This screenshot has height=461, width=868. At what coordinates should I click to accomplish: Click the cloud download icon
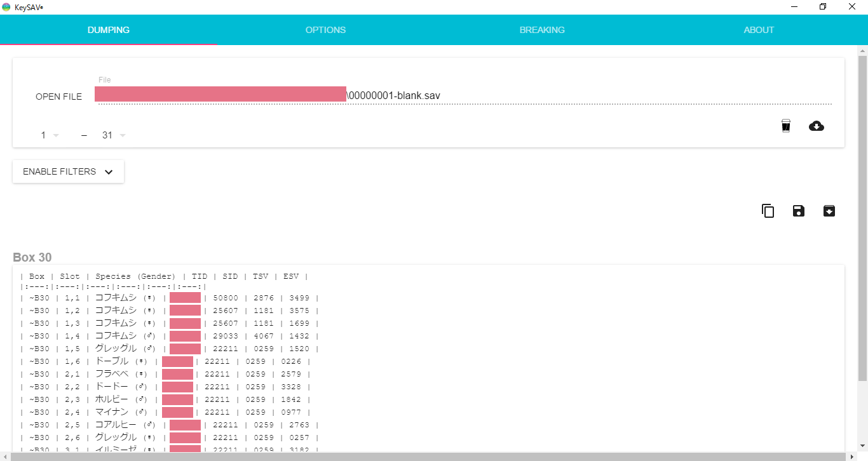click(817, 126)
